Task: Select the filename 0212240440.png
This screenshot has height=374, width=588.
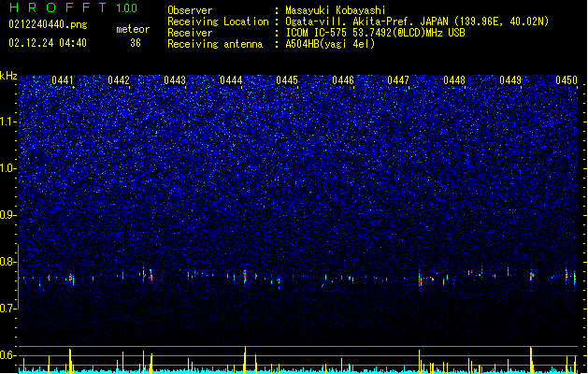Action: tap(48, 24)
